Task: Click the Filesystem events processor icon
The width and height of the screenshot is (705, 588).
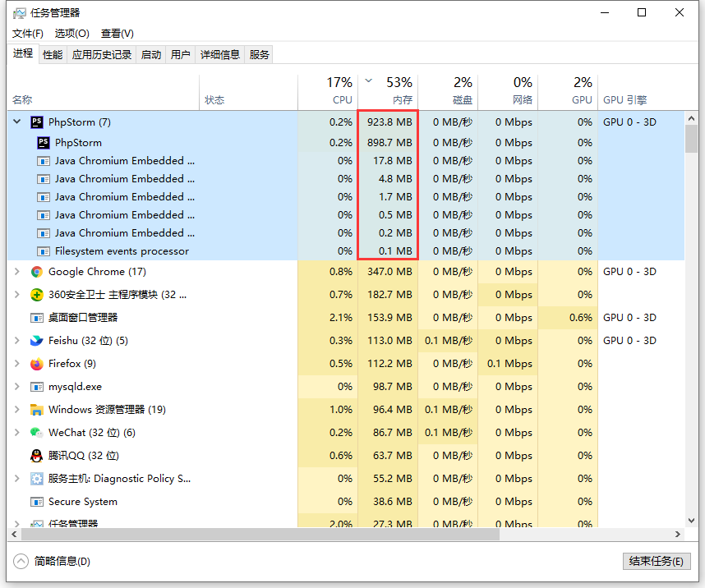Action: 44,251
